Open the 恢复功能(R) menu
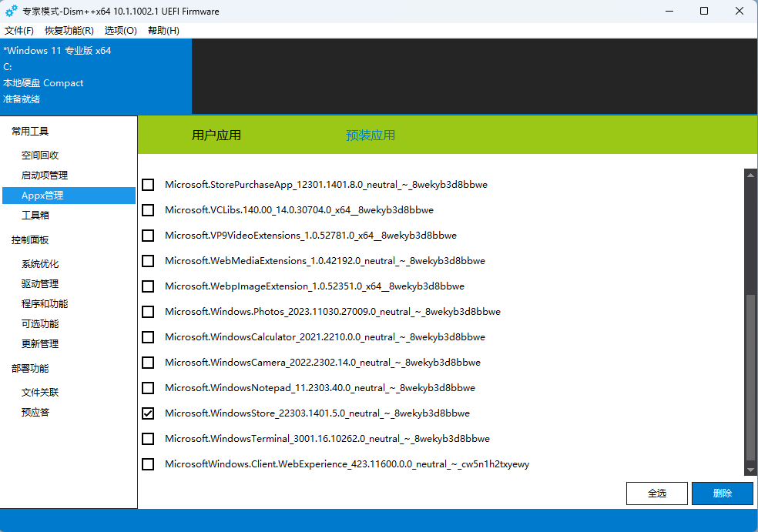758x532 pixels. tap(69, 31)
